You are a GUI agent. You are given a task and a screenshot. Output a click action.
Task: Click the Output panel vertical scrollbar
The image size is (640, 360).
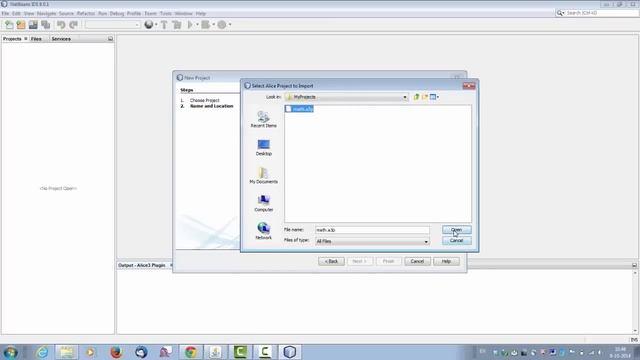point(635,302)
